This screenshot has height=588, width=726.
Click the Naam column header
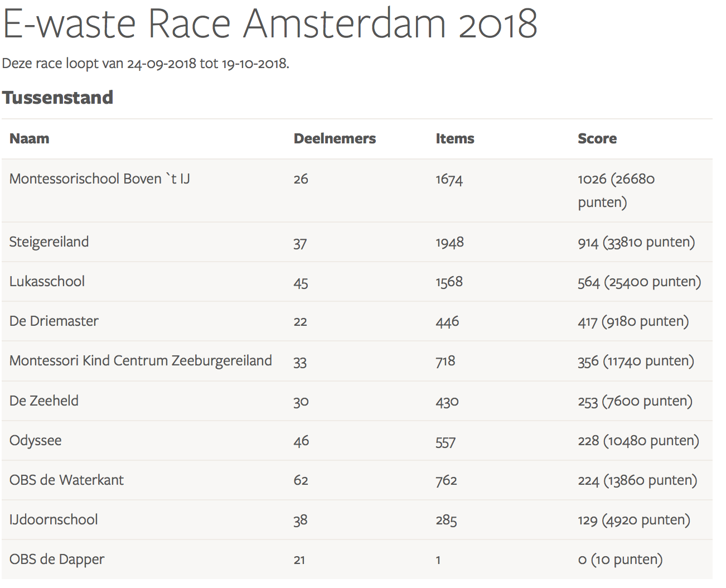tap(30, 139)
